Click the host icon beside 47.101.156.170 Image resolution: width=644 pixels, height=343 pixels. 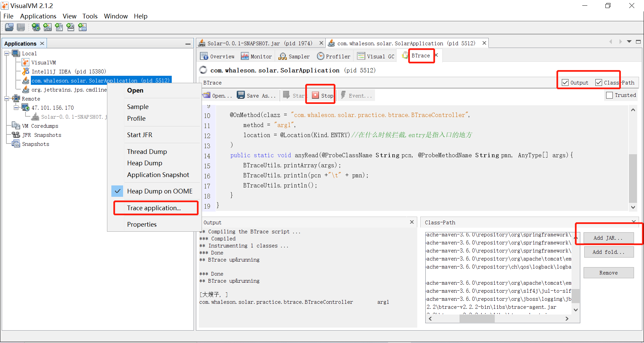pyautogui.click(x=26, y=108)
